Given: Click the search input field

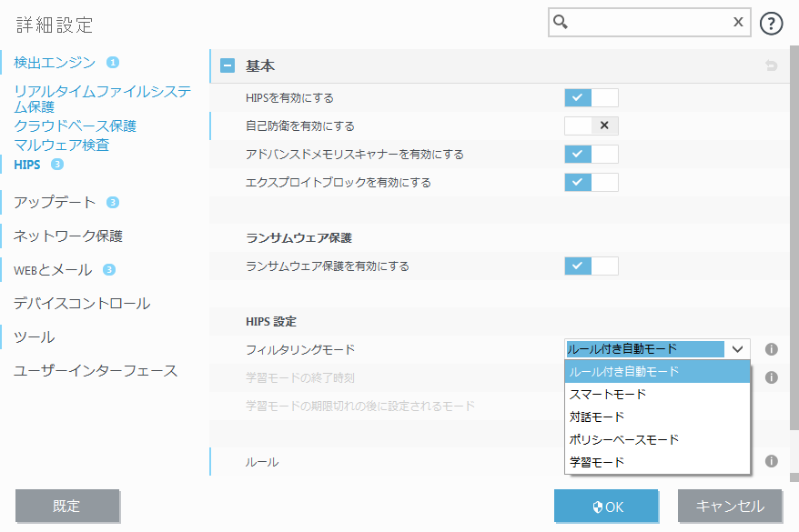Looking at the screenshot, I should click(648, 23).
